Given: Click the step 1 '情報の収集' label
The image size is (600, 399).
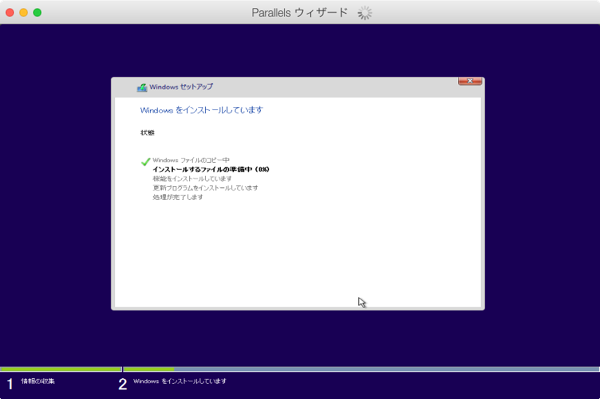Looking at the screenshot, I should pyautogui.click(x=38, y=381).
